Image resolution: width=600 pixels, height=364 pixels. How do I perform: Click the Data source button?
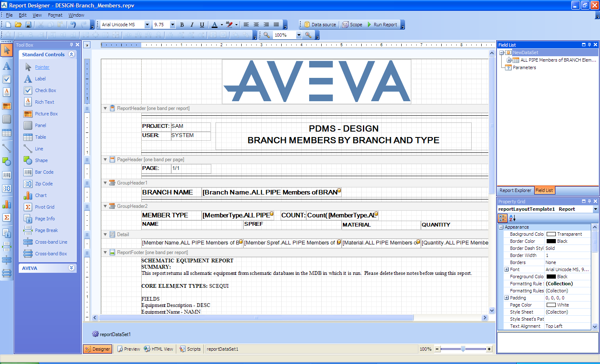(x=320, y=25)
